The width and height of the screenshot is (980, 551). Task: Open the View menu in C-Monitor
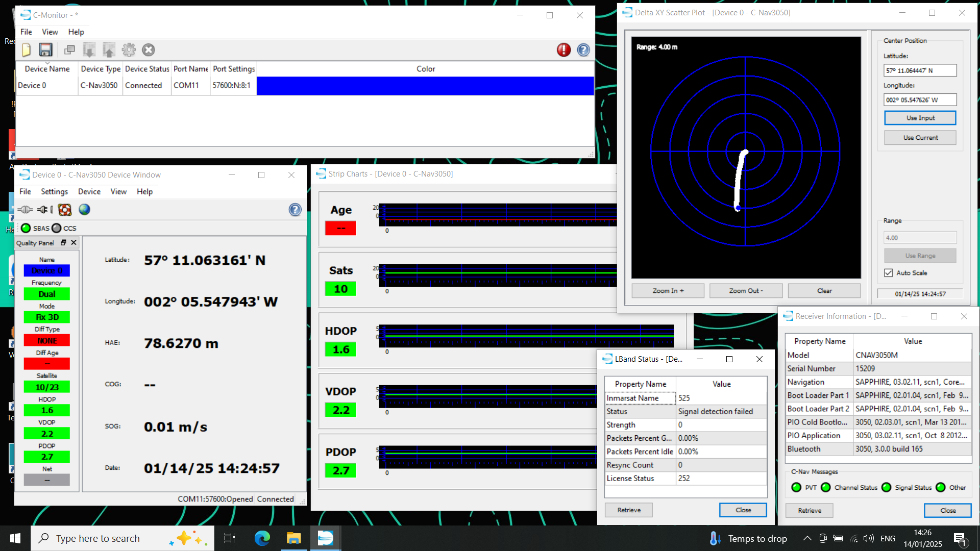pos(50,32)
